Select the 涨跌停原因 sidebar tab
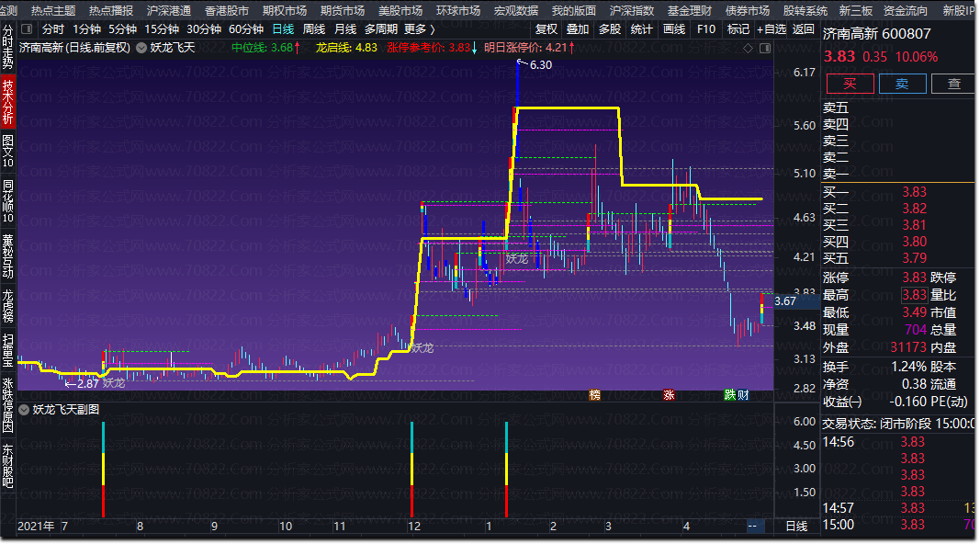 click(7, 405)
